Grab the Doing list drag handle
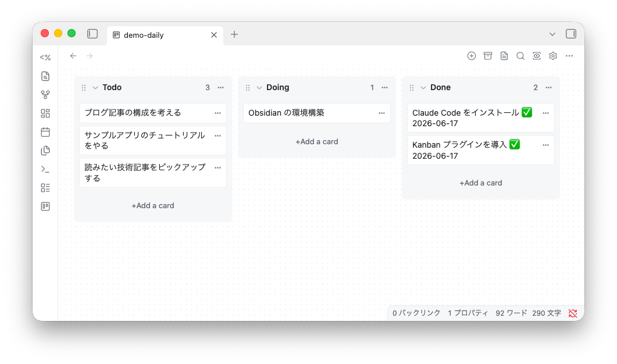 click(x=248, y=87)
